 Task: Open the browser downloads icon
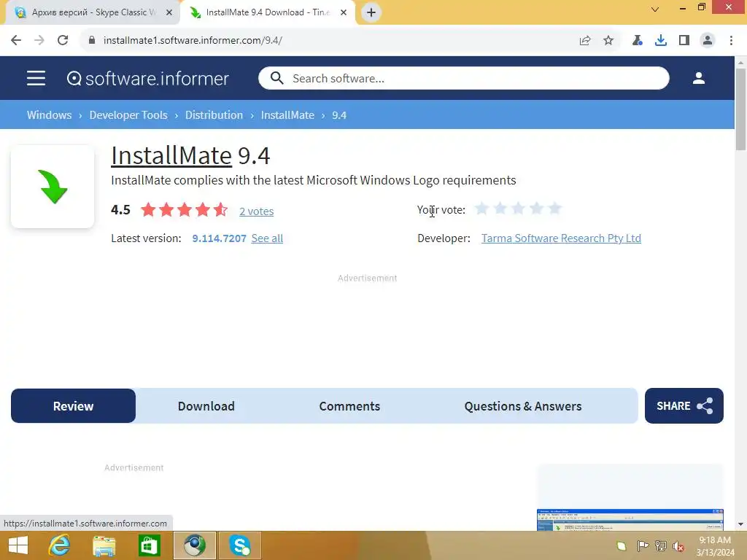click(660, 41)
